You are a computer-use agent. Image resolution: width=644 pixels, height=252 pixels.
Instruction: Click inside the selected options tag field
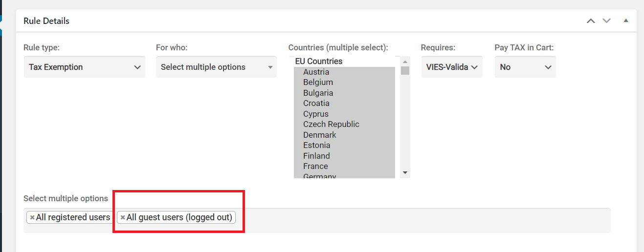(423, 220)
